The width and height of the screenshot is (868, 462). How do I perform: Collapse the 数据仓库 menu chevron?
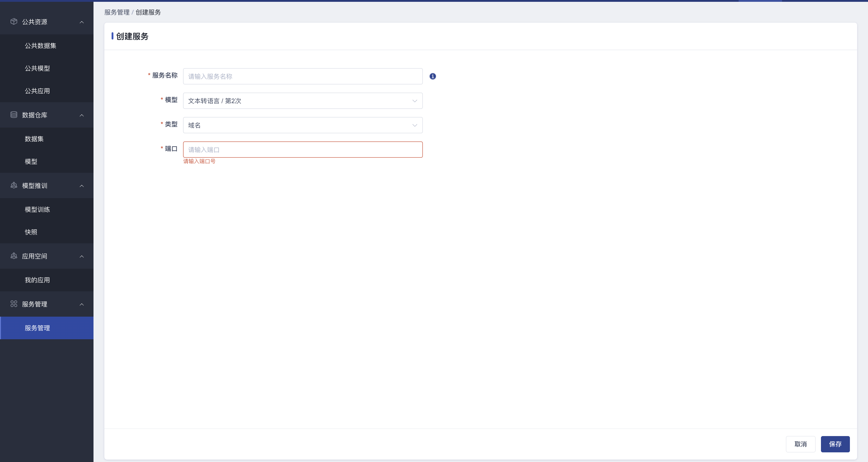[81, 115]
